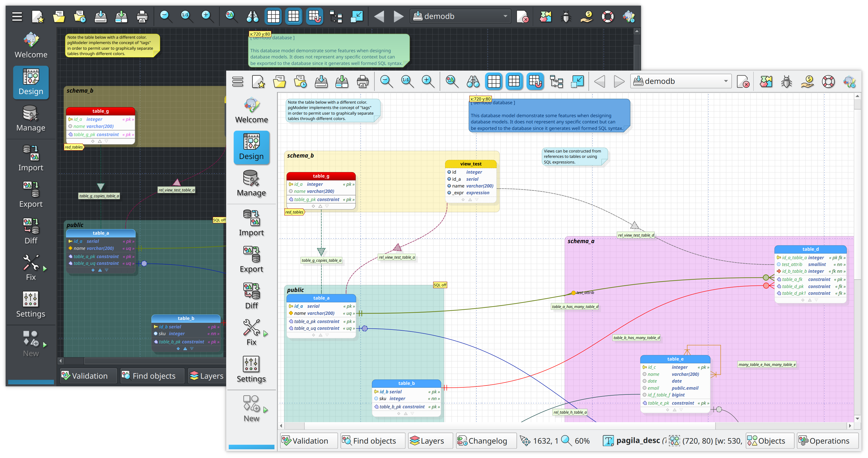The image size is (868, 458).
Task: Zoom in icon in light window toolbar
Action: [428, 82]
